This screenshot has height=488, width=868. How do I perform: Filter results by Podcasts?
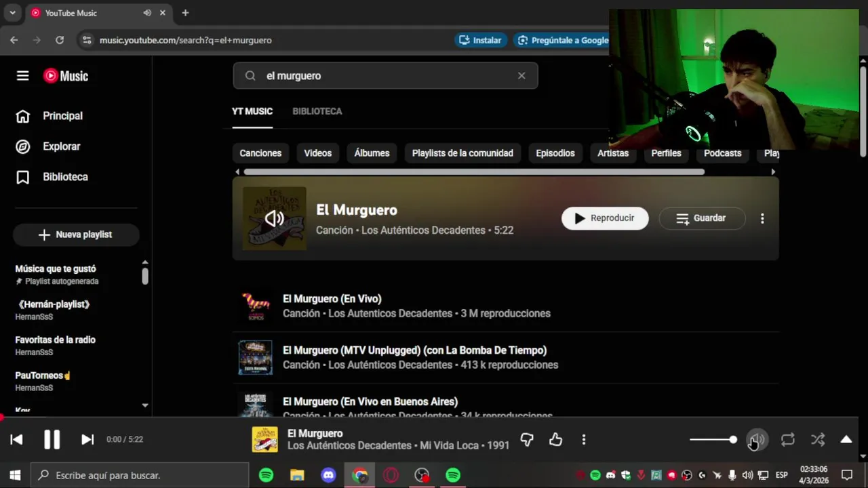(722, 153)
